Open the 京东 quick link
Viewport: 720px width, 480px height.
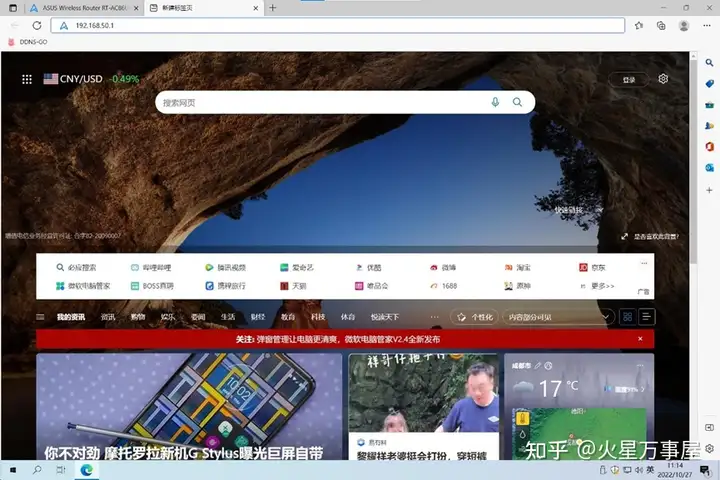592,267
